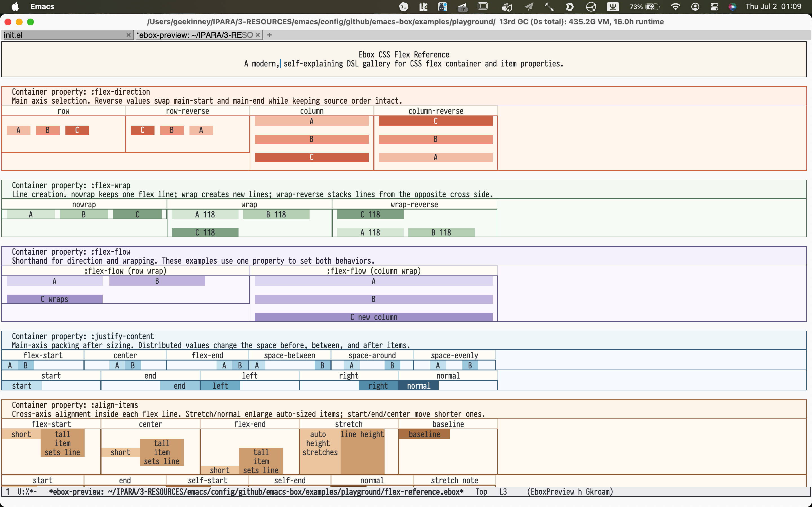Open the Wi-Fi menu bar icon
This screenshot has height=507, width=812.
[675, 7]
